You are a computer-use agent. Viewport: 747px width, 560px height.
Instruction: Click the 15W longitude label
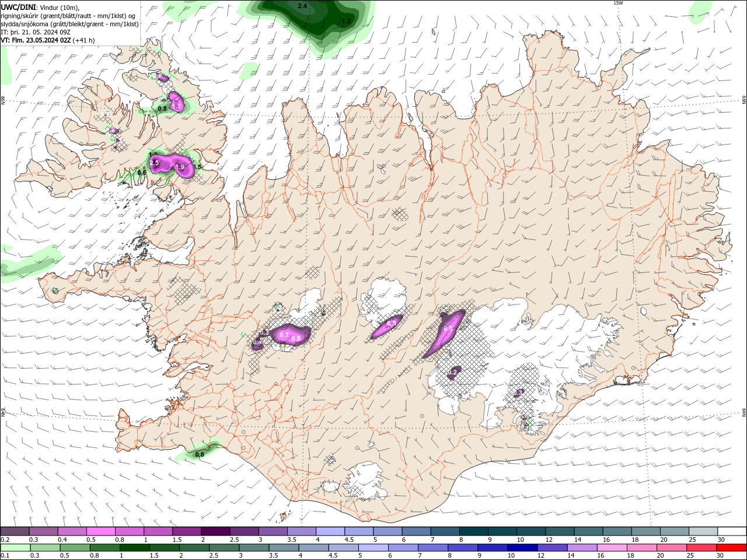point(618,3)
